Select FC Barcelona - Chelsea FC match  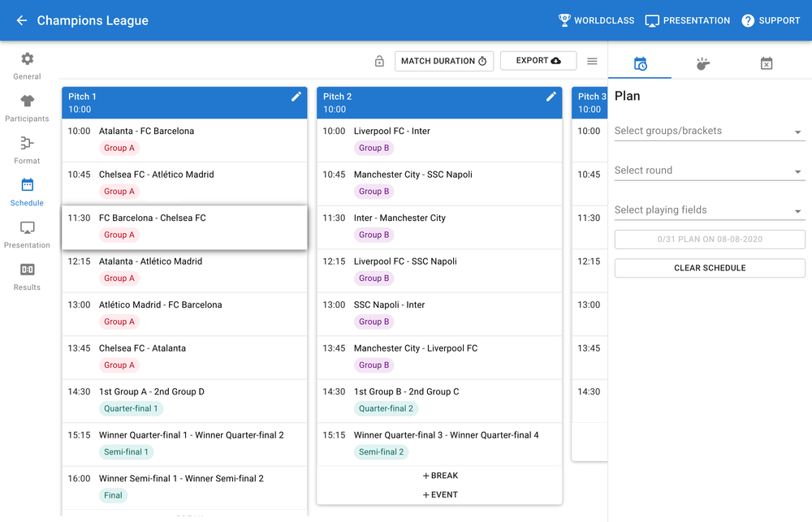pos(184,227)
